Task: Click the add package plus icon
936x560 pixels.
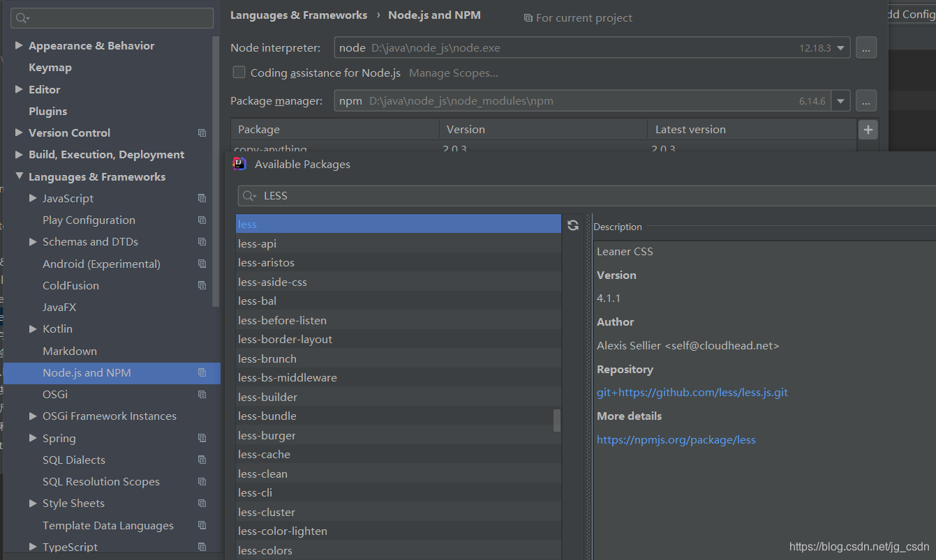Action: pos(868,130)
